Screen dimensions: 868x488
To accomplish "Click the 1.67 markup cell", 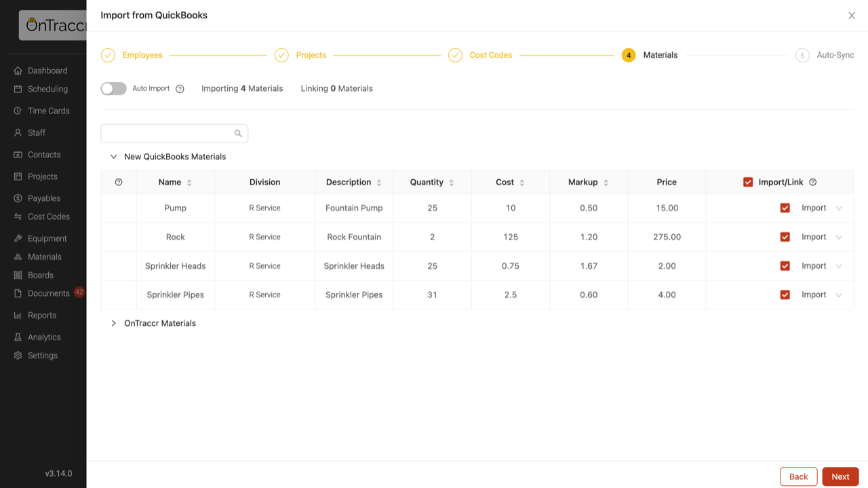I will [x=589, y=266].
